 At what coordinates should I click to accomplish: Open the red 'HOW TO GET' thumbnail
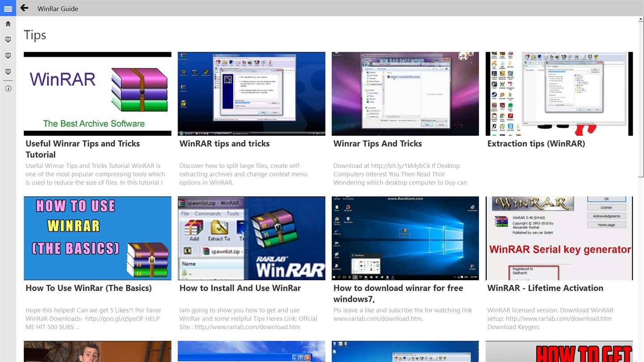click(559, 351)
